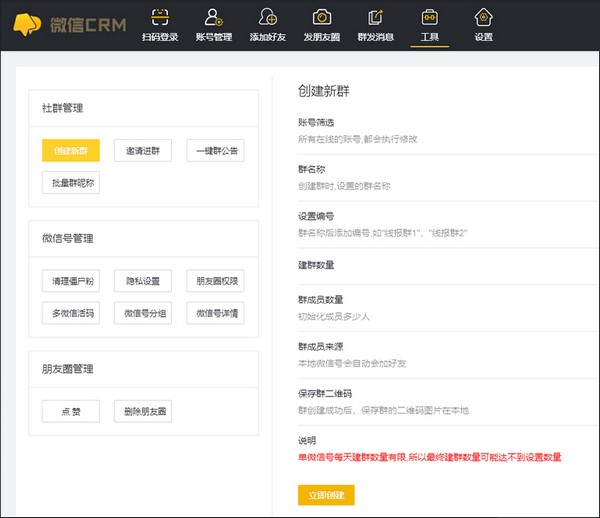Click 清理僵尸粉 in WeChat account management
The height and width of the screenshot is (518, 600).
(x=71, y=281)
